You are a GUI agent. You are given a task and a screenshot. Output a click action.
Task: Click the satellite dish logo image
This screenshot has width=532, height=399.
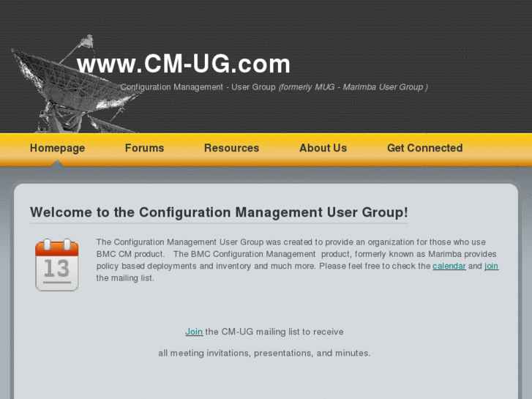[73, 84]
